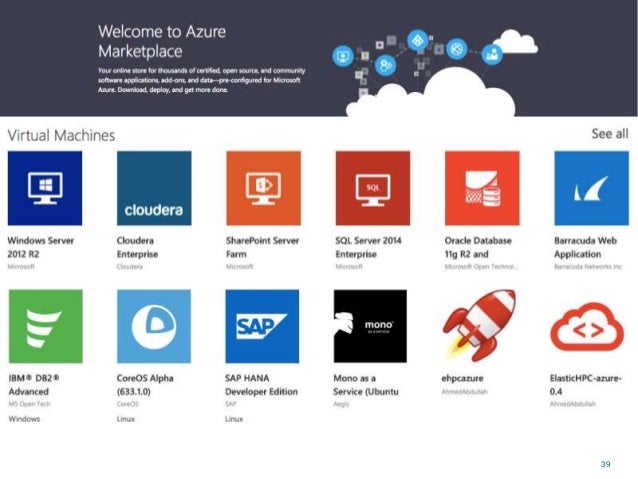Click the SQL Server 2014 Enterprise icon

373,188
